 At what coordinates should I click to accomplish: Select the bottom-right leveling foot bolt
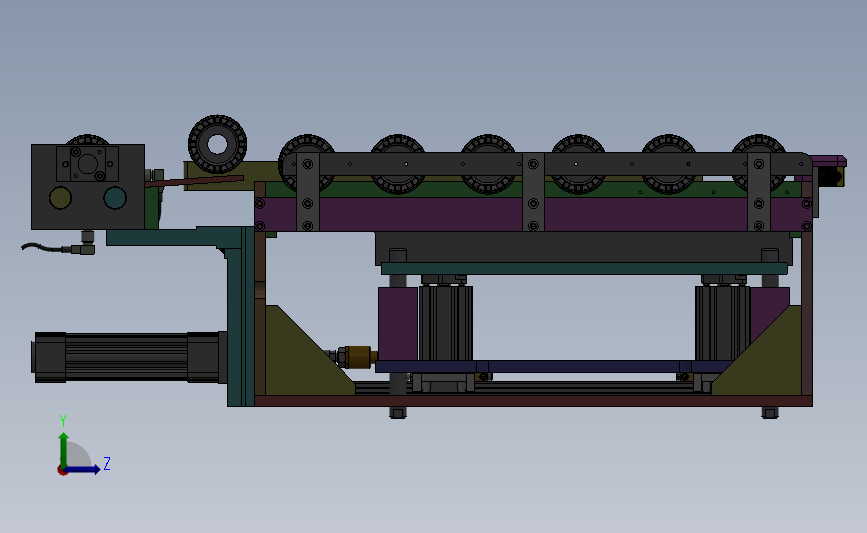coord(770,412)
